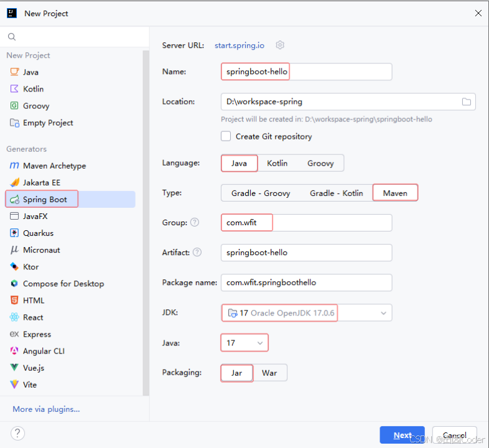489x448 pixels.
Task: Select Jar packaging
Action: (236, 373)
